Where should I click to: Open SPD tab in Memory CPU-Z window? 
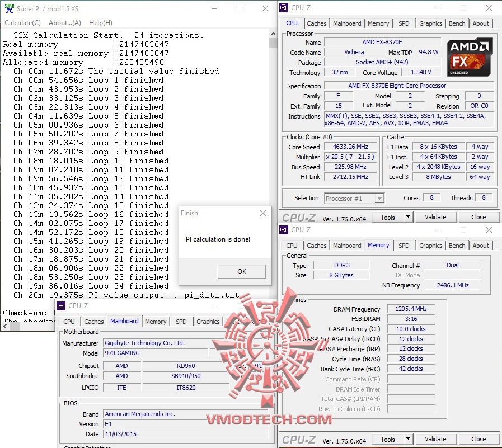[404, 246]
